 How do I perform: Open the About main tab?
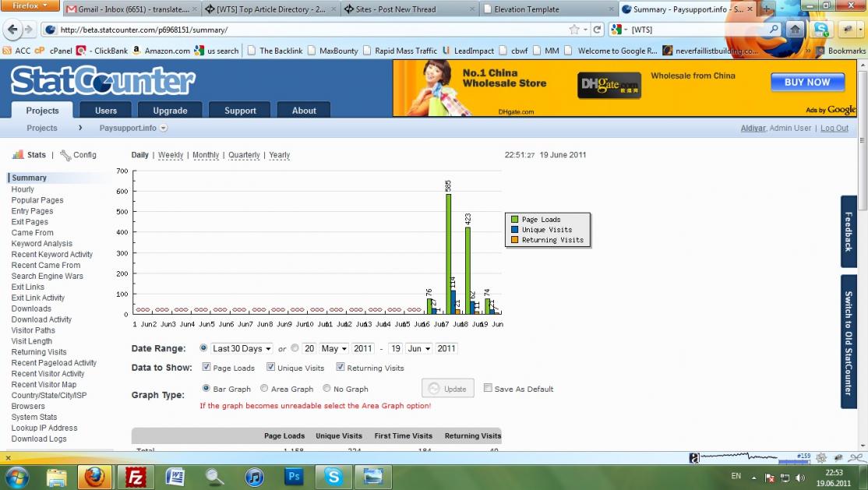point(304,110)
